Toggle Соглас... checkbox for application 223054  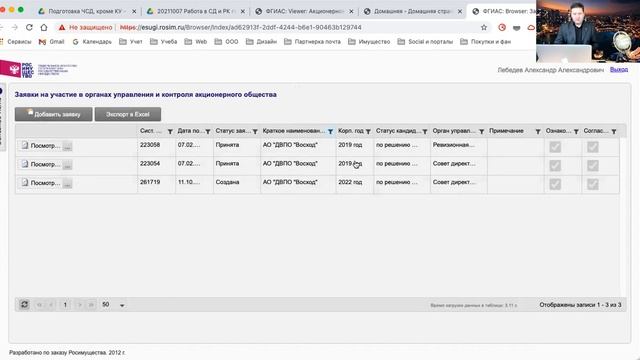point(593,166)
